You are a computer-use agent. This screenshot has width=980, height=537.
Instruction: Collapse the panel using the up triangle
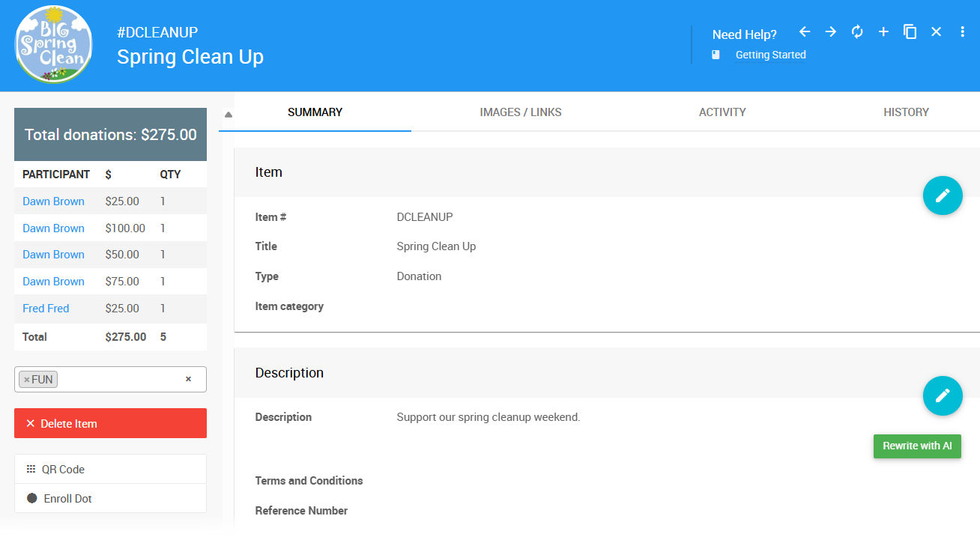click(229, 115)
